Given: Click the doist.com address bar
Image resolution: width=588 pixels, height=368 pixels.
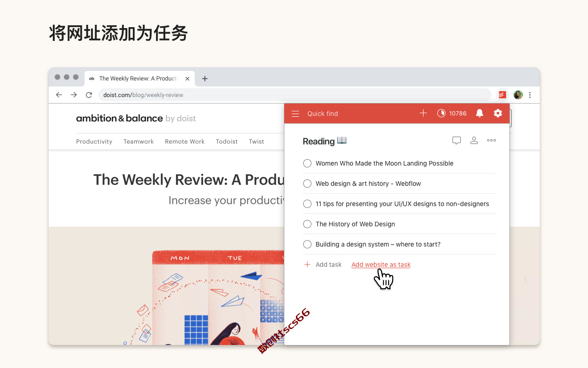Looking at the screenshot, I should click(294, 95).
